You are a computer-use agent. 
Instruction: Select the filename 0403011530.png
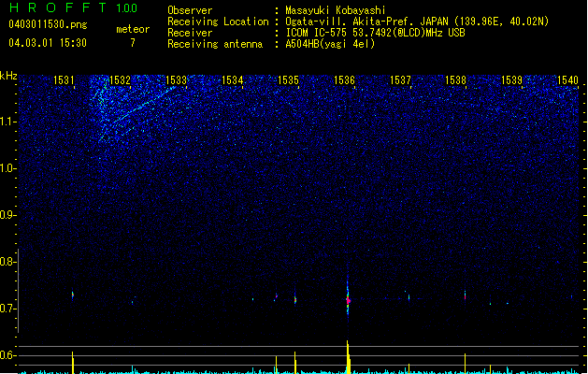[x=48, y=24]
